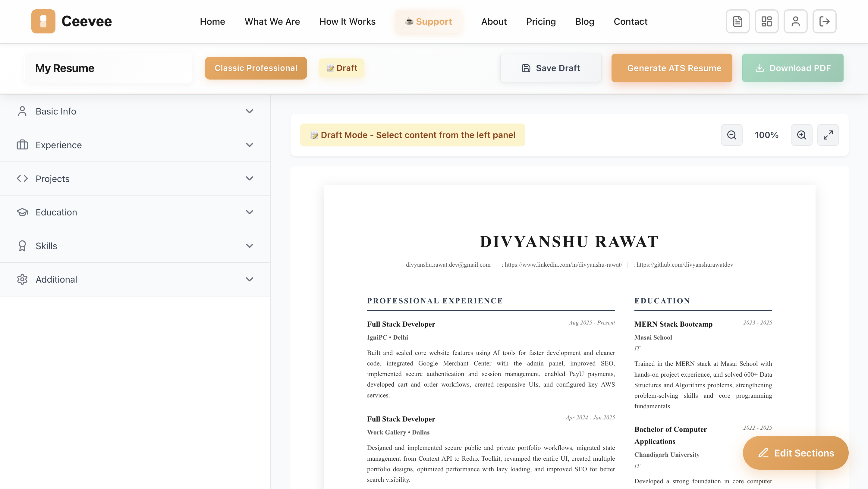Click the Save Draft button
The width and height of the screenshot is (868, 489).
click(551, 68)
